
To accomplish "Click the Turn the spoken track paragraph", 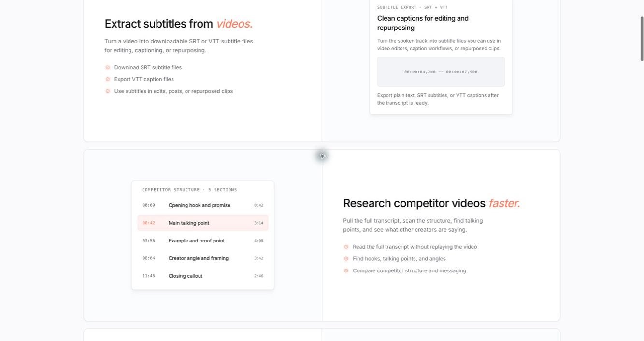I will point(440,44).
